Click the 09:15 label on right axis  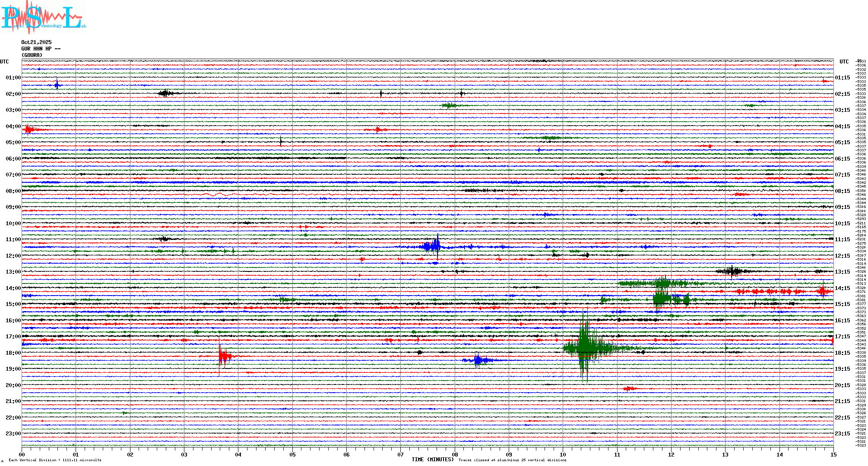tap(842, 207)
